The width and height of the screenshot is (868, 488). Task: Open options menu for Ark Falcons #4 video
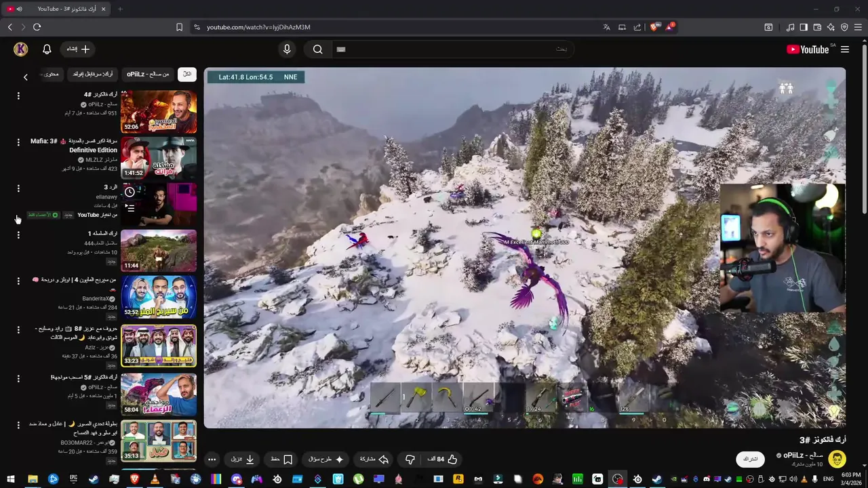[18, 96]
